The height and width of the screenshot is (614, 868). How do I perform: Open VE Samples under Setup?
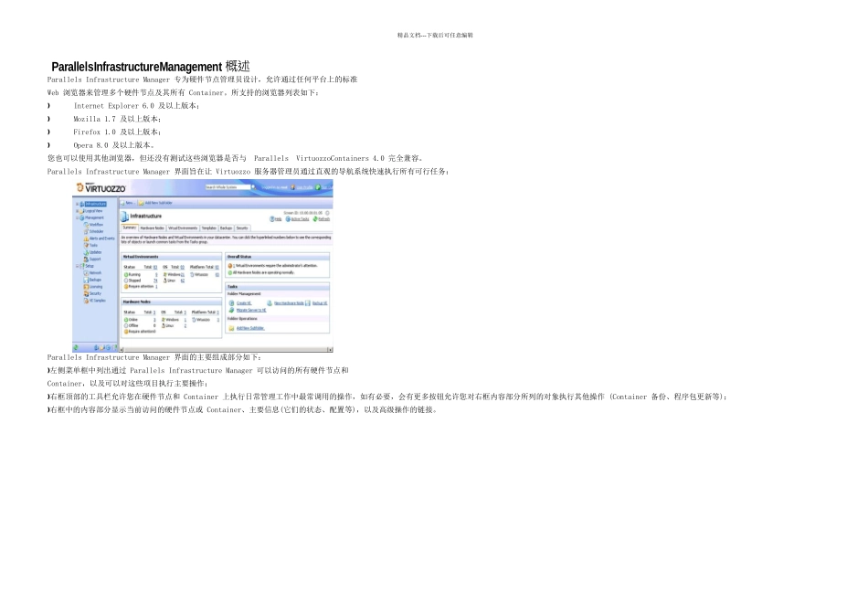(x=98, y=301)
